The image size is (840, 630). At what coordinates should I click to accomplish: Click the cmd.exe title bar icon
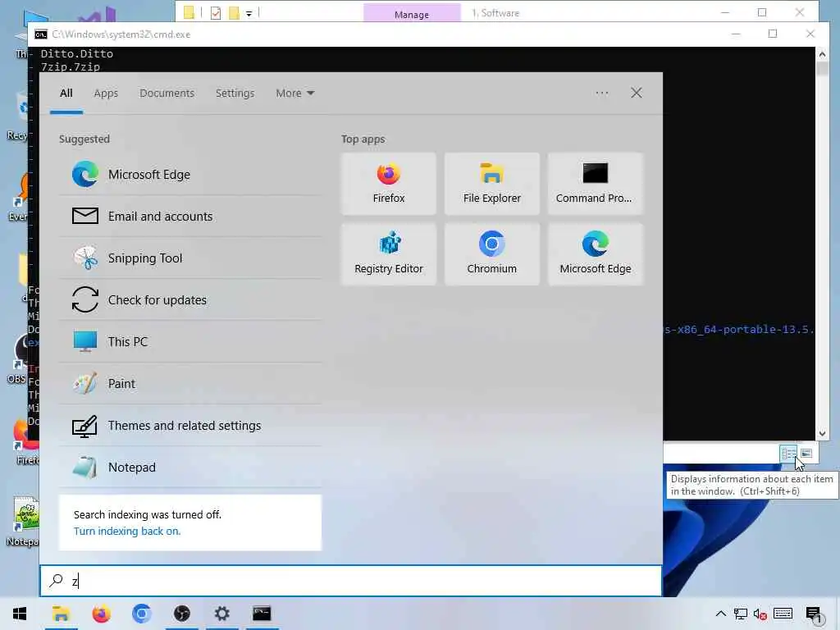pos(41,34)
